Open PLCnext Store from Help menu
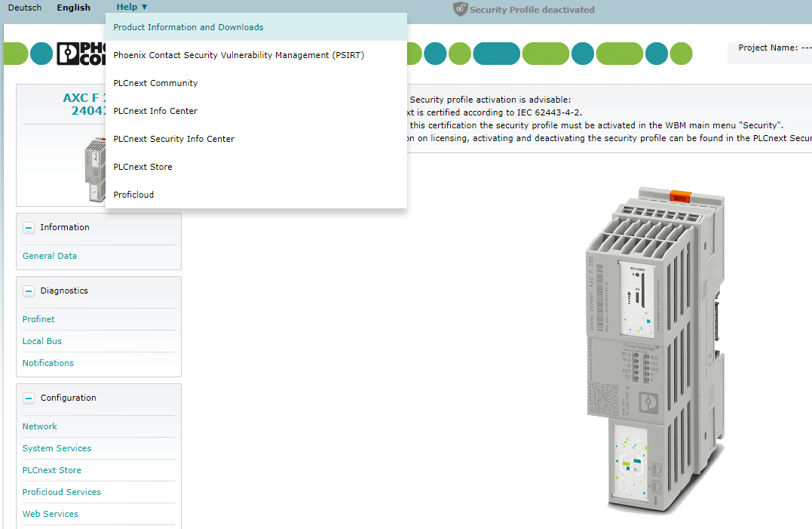 256,167
